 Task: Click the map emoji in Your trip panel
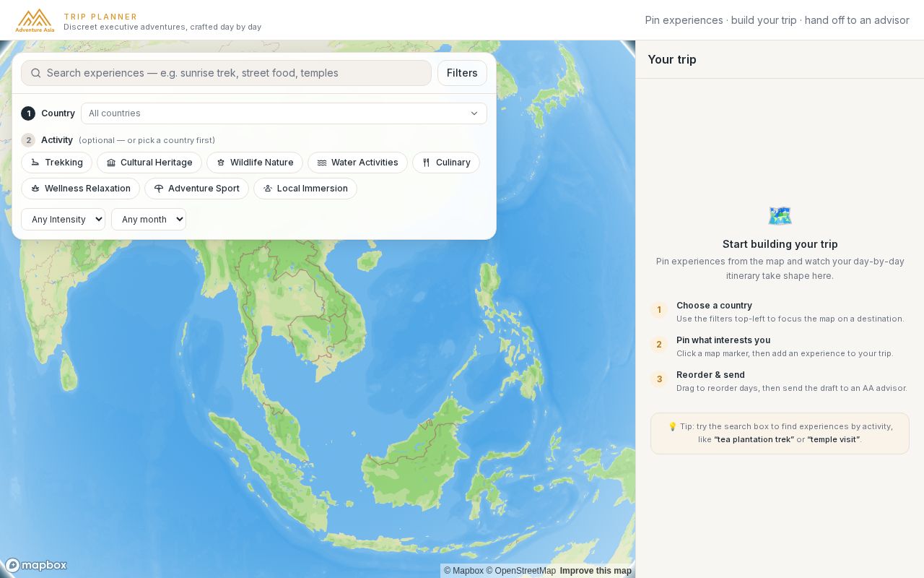(780, 216)
